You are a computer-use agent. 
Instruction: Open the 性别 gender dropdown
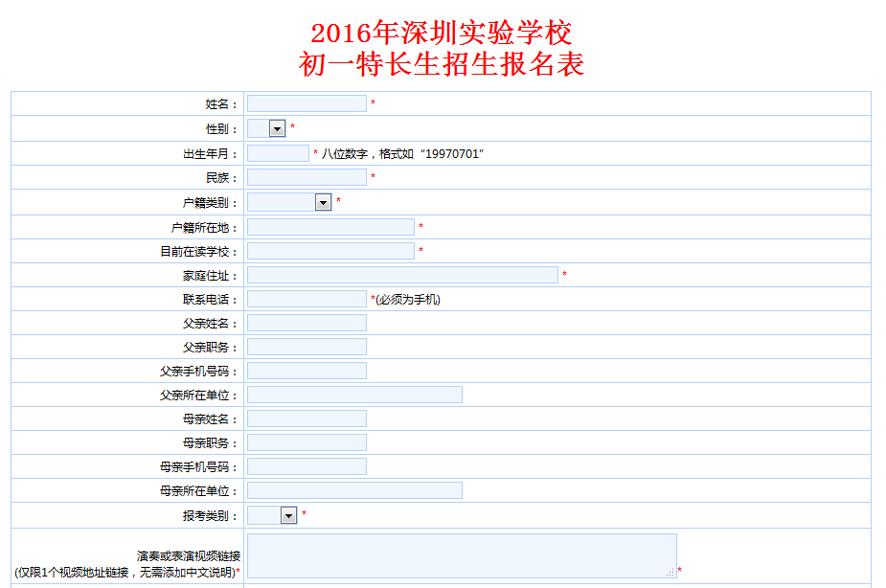tap(266, 128)
